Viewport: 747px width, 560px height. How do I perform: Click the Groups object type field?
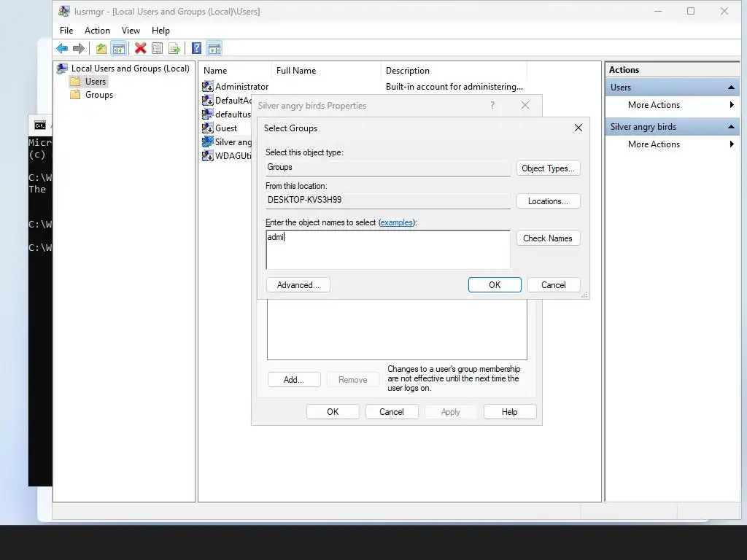point(388,168)
